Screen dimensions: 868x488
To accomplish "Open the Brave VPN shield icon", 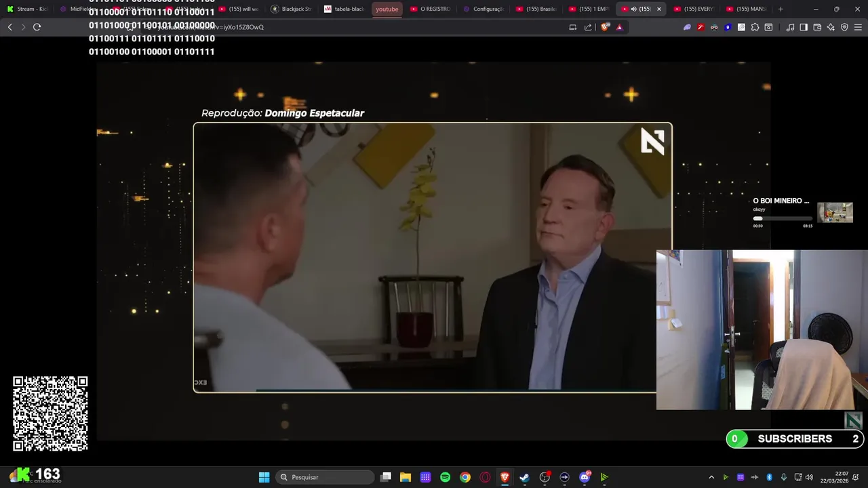I will 844,27.
